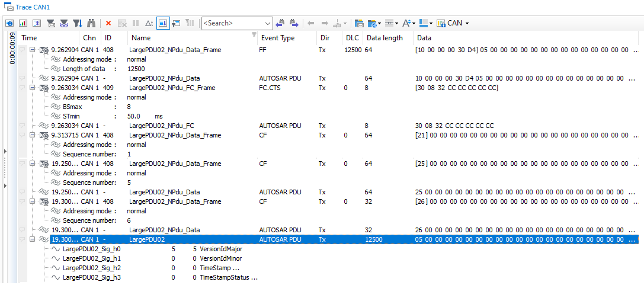The image size is (644, 285).
Task: Click the VersionIdMajor signal label
Action: click(222, 249)
